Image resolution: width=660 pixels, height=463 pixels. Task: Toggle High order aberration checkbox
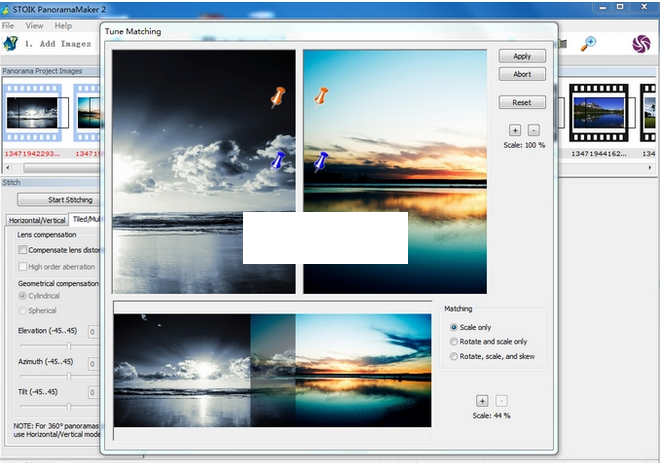tap(22, 267)
